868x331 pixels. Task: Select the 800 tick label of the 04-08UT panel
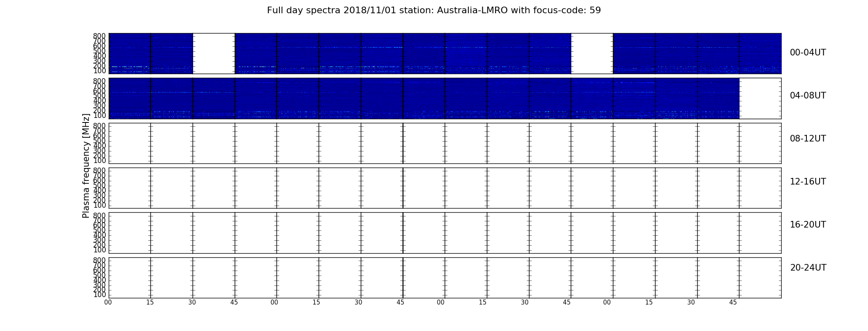[x=100, y=81]
